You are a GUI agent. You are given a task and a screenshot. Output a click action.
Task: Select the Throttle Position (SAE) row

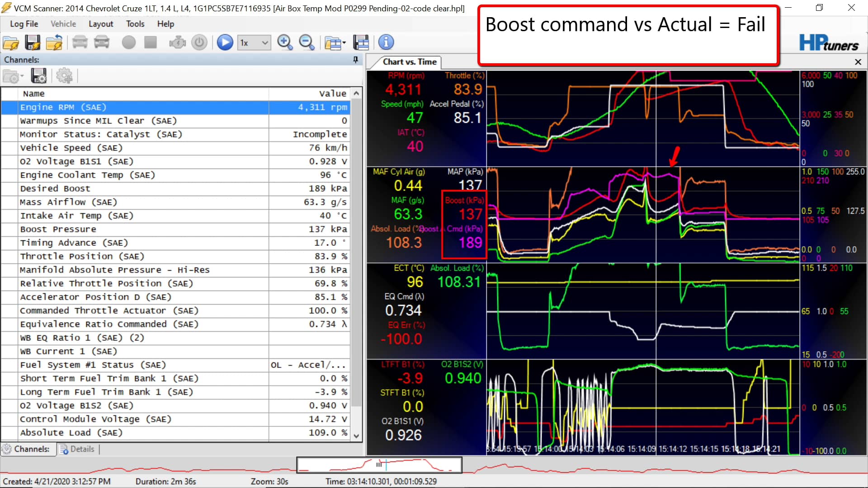pyautogui.click(x=175, y=256)
